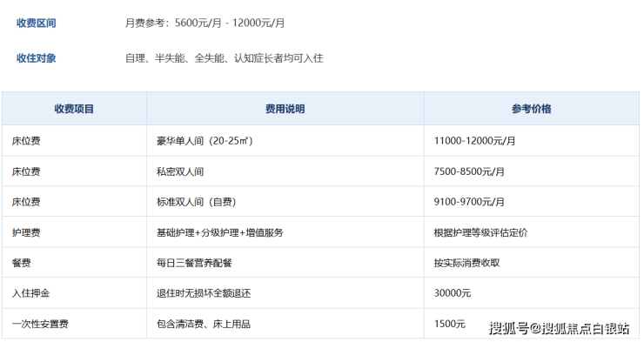Select the 30000元 deposit amount
Screen dimensions: 644x342
click(453, 293)
